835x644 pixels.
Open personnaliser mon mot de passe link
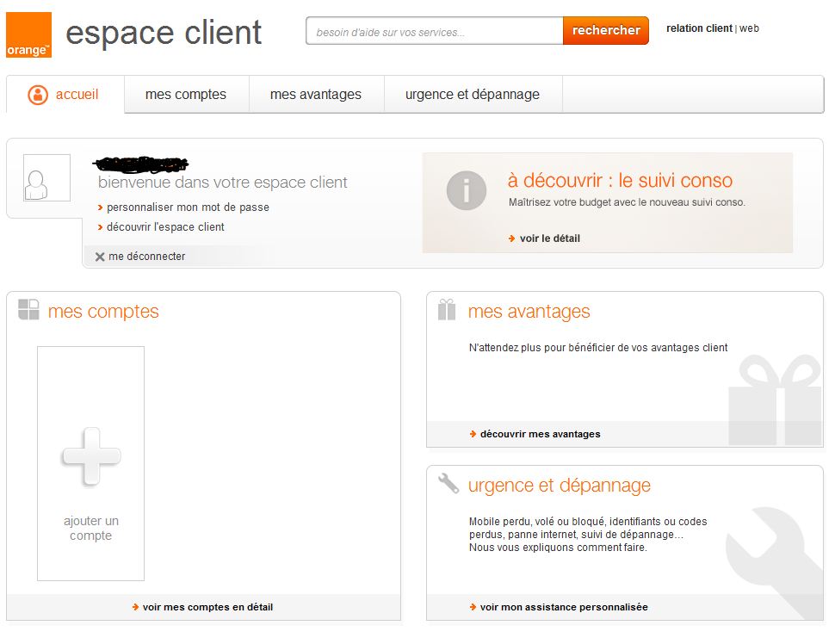coord(188,207)
